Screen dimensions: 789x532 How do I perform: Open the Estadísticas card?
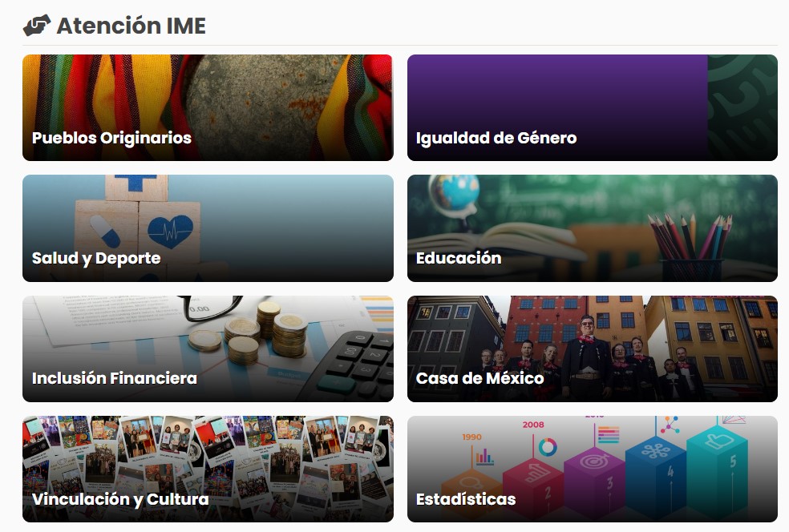[x=593, y=470]
